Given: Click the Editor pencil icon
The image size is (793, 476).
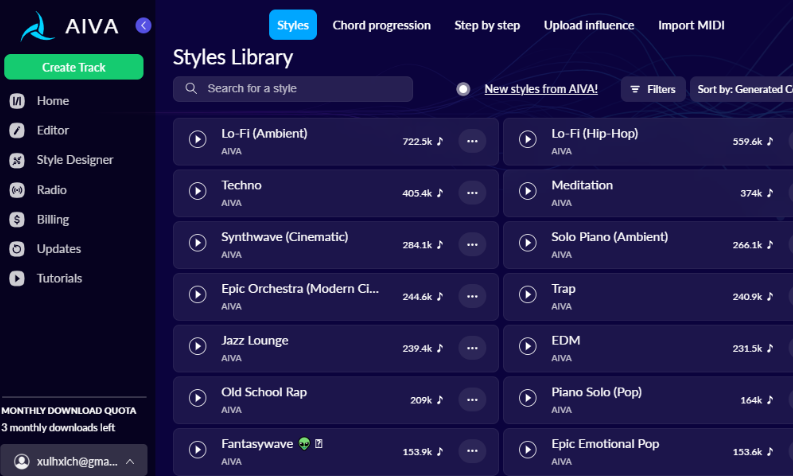Looking at the screenshot, I should (17, 131).
